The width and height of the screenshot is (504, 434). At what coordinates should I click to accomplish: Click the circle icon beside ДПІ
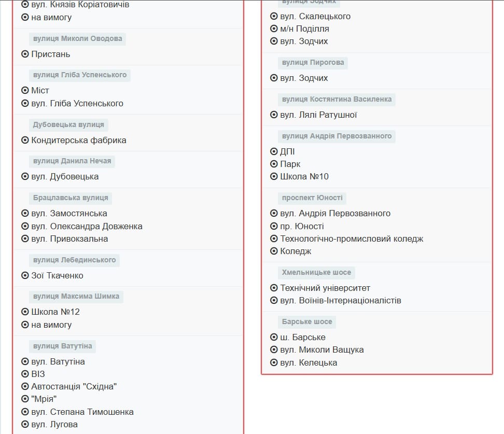click(x=274, y=151)
